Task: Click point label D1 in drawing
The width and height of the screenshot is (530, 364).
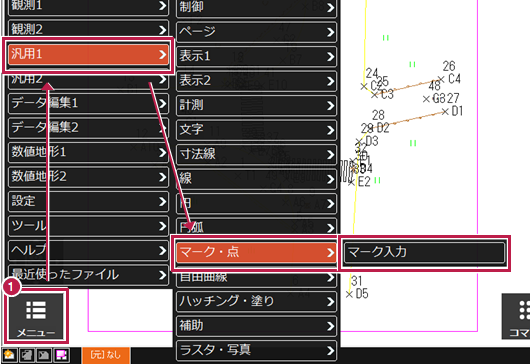Action: pyautogui.click(x=457, y=111)
